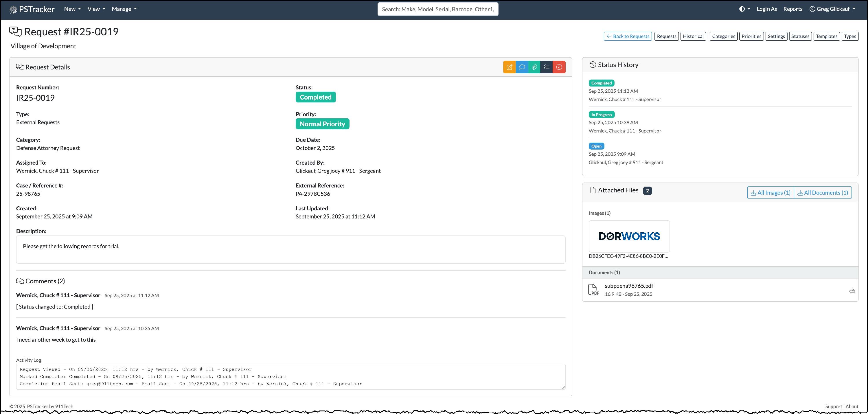Viewport: 868px width, 414px height.
Task: Switch to the Historical requests tab
Action: tap(693, 36)
